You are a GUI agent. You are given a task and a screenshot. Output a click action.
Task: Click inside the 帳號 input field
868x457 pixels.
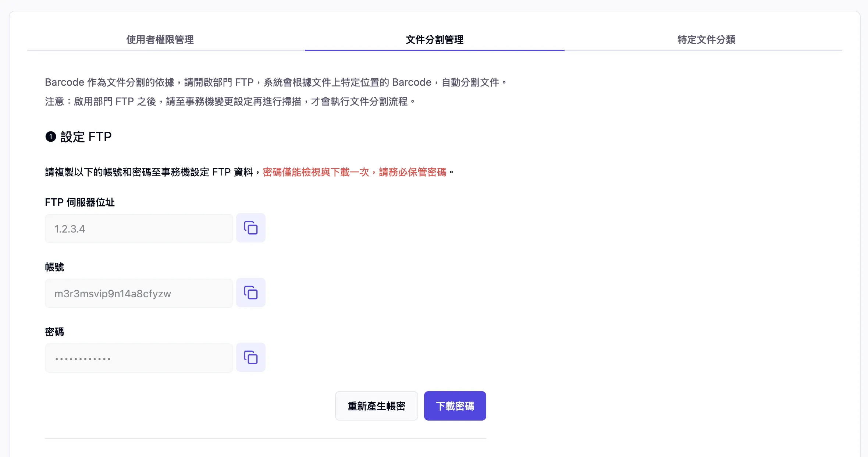139,293
